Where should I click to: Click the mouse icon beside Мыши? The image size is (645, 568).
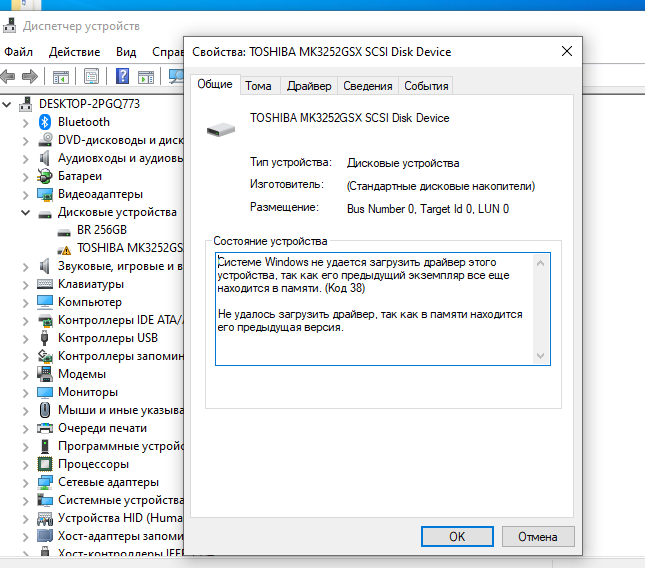45,410
